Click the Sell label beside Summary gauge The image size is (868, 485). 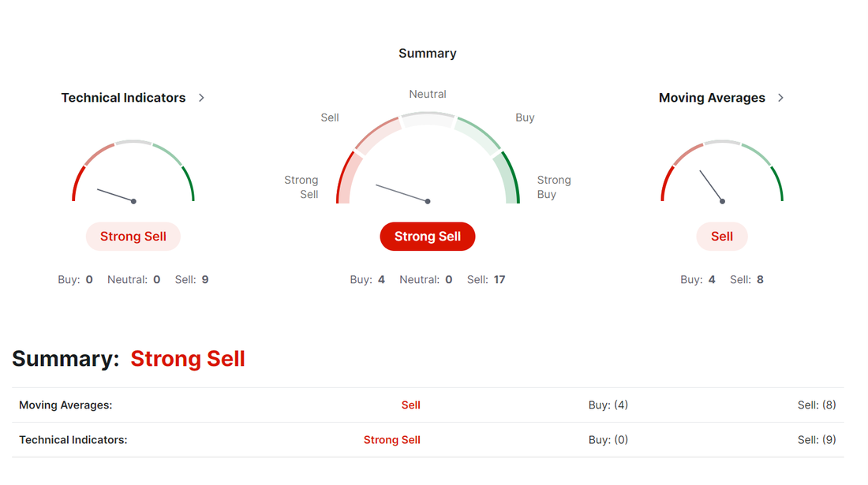[x=330, y=118]
